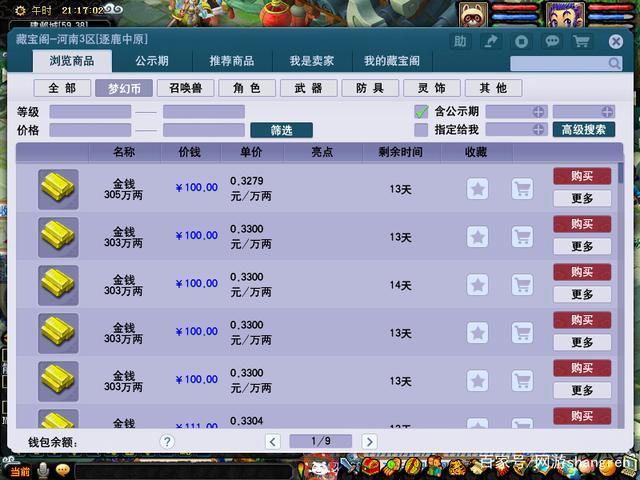Favorite the 14天 gold listing star

(478, 285)
